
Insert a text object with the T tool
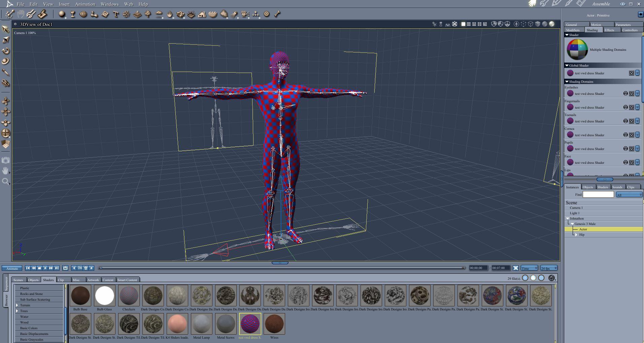coord(116,14)
